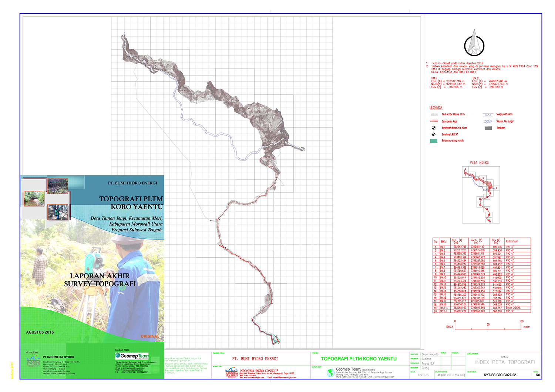Screen dimensions: 555x392
Task: Click the BM.1 row in the benchmark table
Action: tap(481, 247)
